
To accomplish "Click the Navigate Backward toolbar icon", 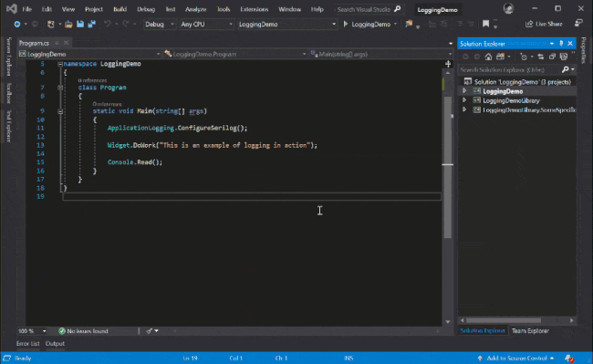I will 17,25.
